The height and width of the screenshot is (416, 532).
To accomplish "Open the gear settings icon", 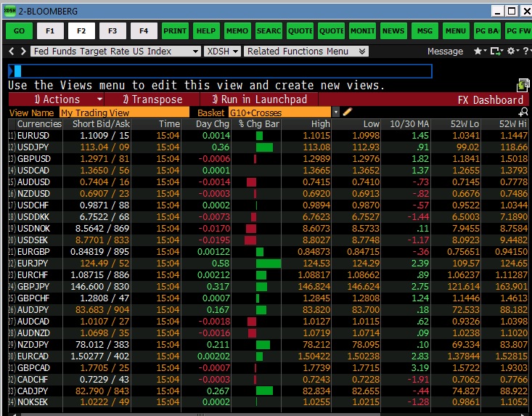I will (512, 52).
